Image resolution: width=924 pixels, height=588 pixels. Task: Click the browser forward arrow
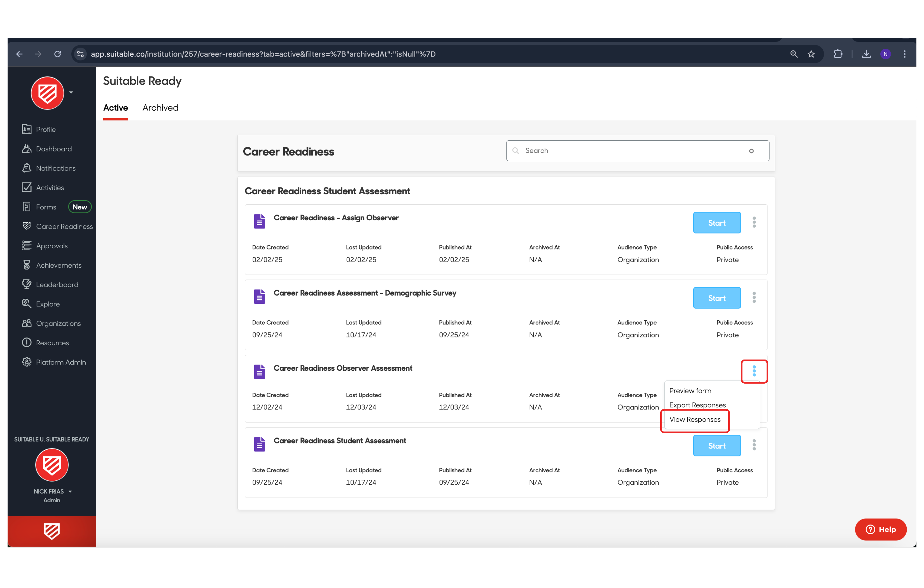pos(38,54)
